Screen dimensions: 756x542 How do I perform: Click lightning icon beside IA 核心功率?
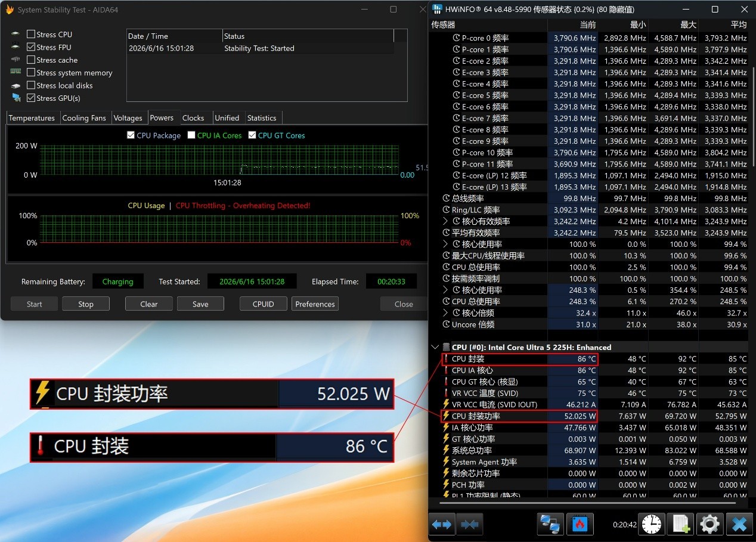coord(446,428)
